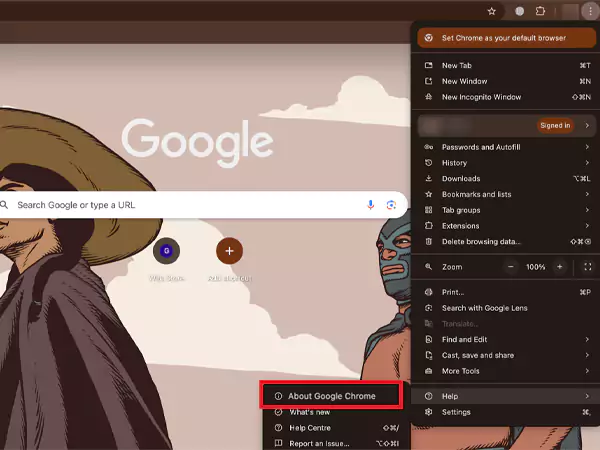Click the profile avatar in toolbar
This screenshot has height=450, width=600.
[570, 11]
